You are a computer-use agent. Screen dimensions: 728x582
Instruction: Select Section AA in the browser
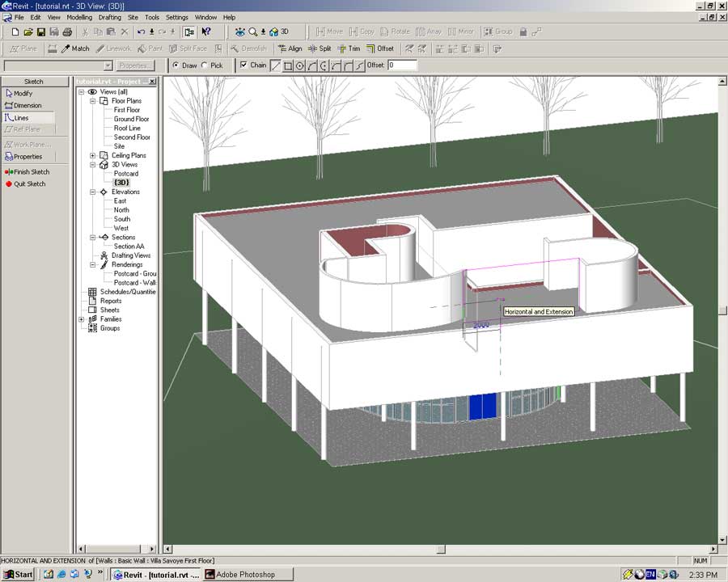coord(129,247)
